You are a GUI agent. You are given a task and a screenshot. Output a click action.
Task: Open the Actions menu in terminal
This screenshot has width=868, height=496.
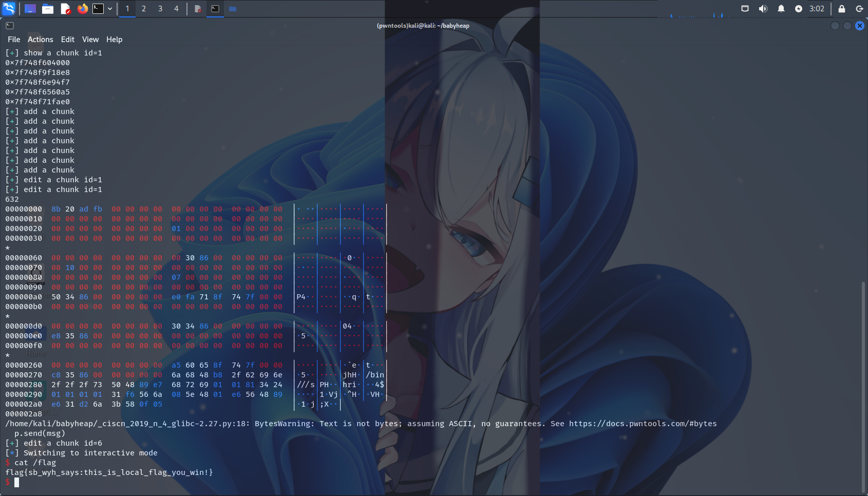pyautogui.click(x=40, y=40)
